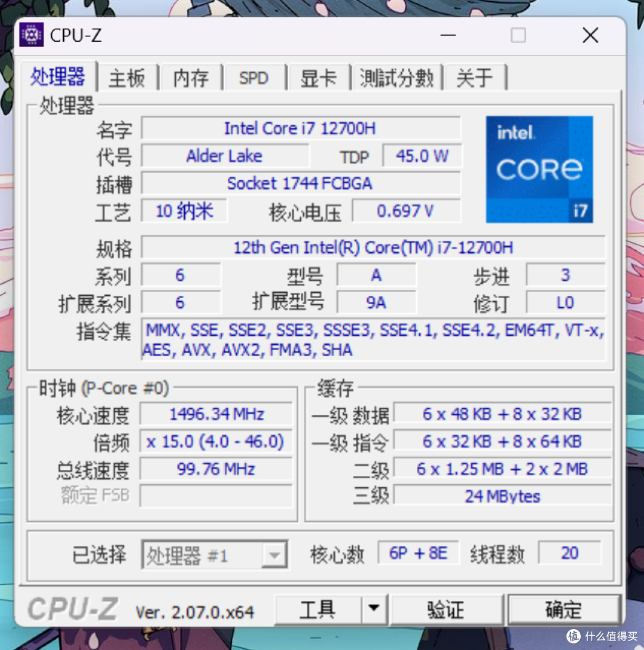Viewport: 644px width, 650px height.
Task: Open the 显卡 tab
Action: click(x=319, y=78)
